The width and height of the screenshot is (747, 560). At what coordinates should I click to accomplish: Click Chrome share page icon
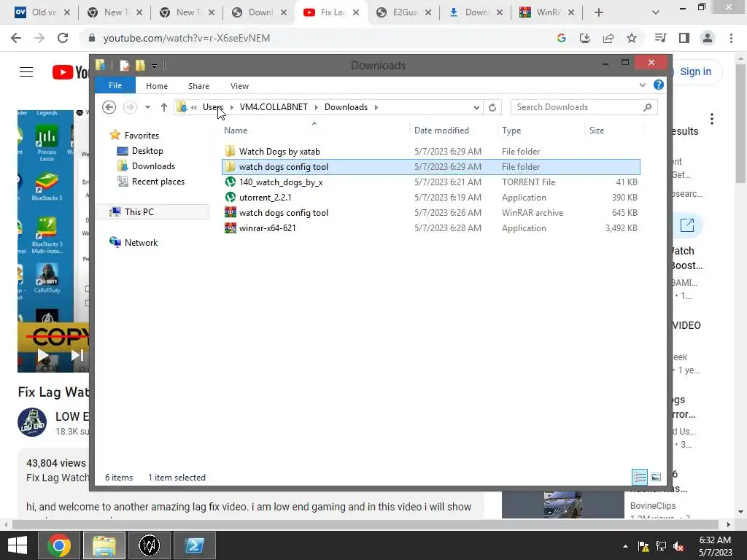point(608,38)
